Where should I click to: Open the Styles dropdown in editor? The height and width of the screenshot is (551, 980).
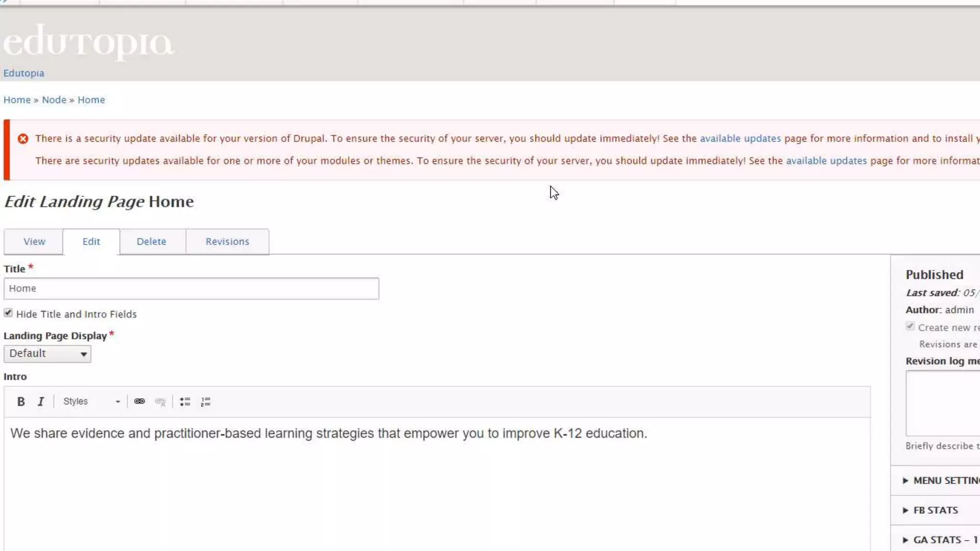point(91,402)
